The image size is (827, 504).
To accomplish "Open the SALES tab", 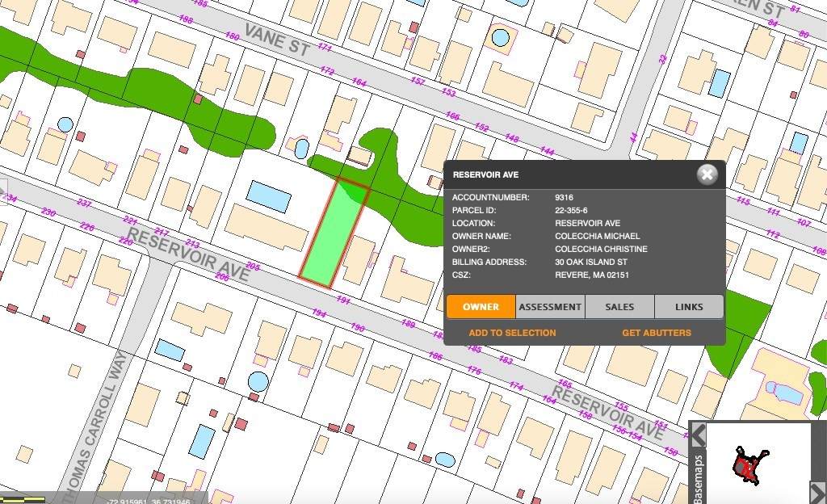I will (x=619, y=307).
